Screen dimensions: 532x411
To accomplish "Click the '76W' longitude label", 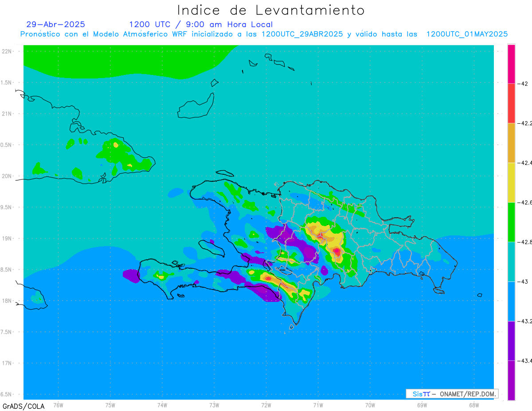I will 58,405.
